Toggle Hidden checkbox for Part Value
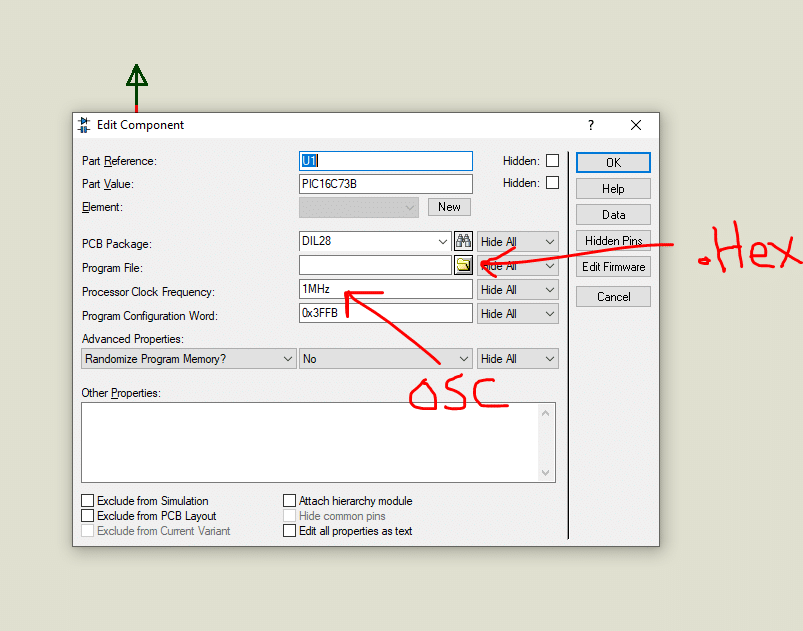 [x=552, y=183]
